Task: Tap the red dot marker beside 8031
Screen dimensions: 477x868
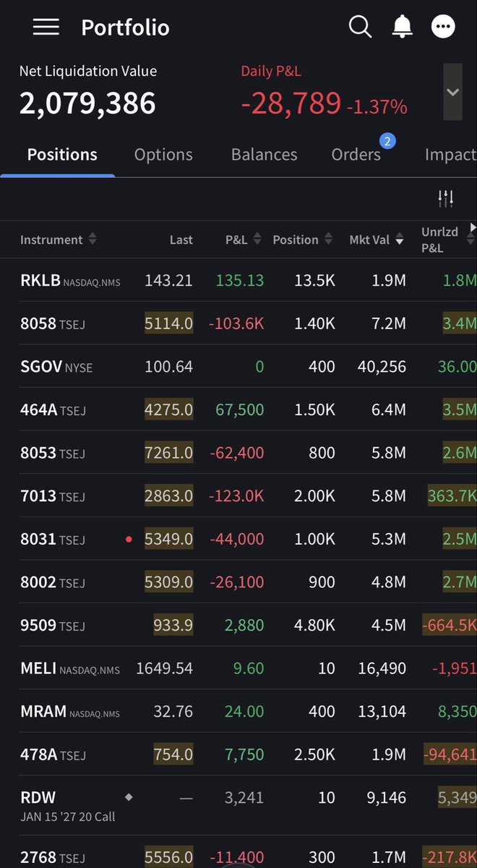Action: 129,539
